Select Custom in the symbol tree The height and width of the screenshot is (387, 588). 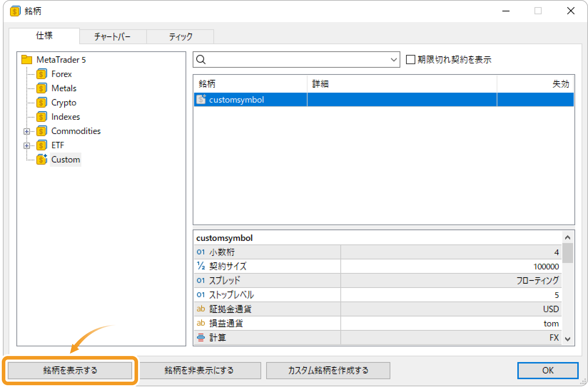66,160
